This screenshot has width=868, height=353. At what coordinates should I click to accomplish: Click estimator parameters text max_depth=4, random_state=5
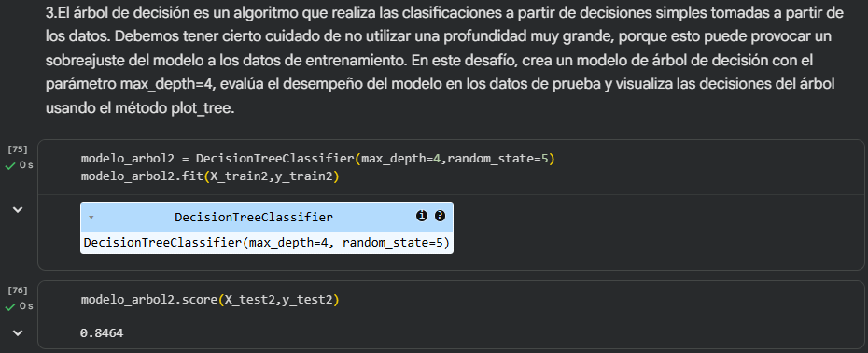pos(345,243)
